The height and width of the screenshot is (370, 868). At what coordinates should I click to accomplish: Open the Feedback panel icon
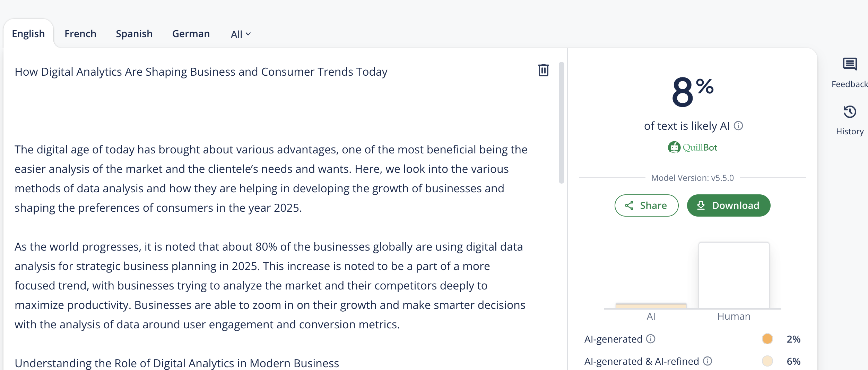pos(850,65)
